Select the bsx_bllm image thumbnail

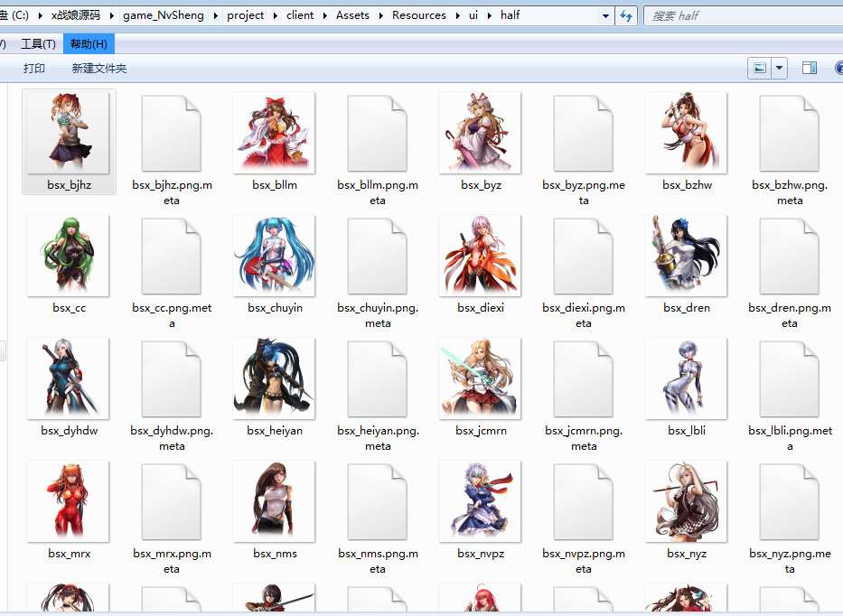point(274,132)
